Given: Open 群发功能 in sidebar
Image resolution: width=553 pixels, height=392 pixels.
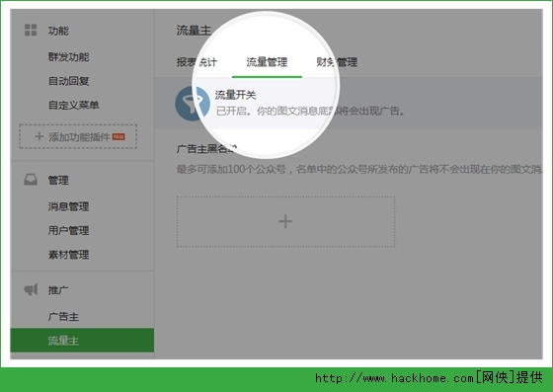Looking at the screenshot, I should 69,56.
